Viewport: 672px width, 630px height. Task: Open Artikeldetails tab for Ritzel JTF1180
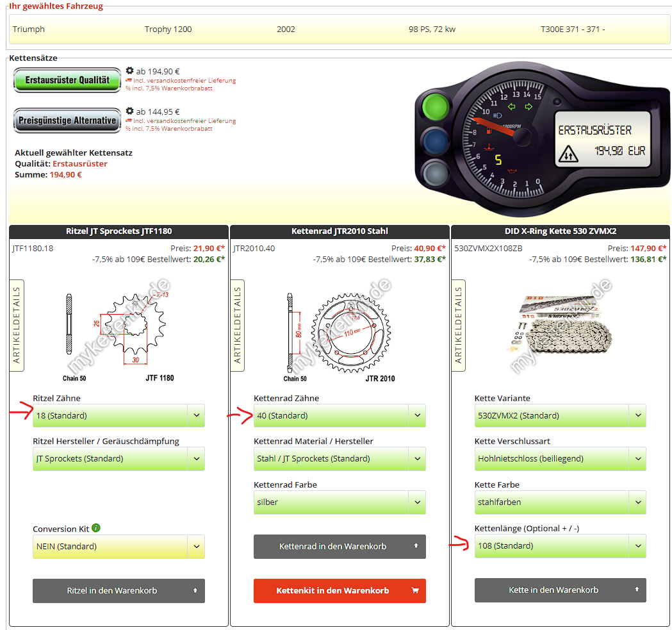17,326
